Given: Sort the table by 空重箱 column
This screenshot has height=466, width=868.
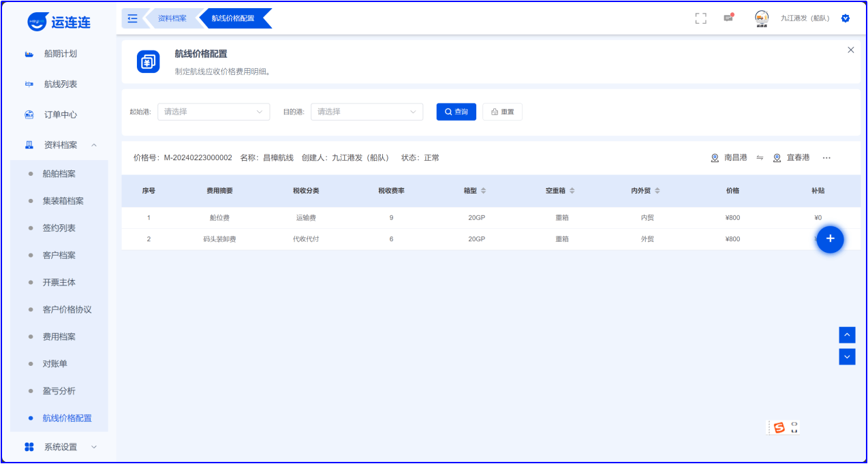Looking at the screenshot, I should click(572, 191).
